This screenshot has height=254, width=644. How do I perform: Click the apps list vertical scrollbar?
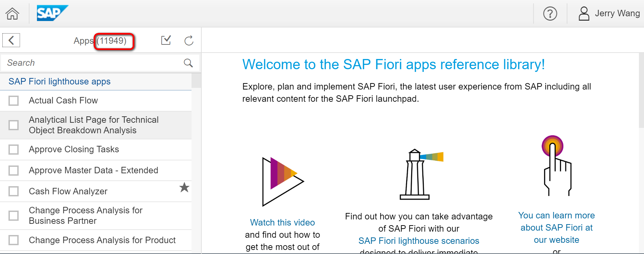point(196,81)
